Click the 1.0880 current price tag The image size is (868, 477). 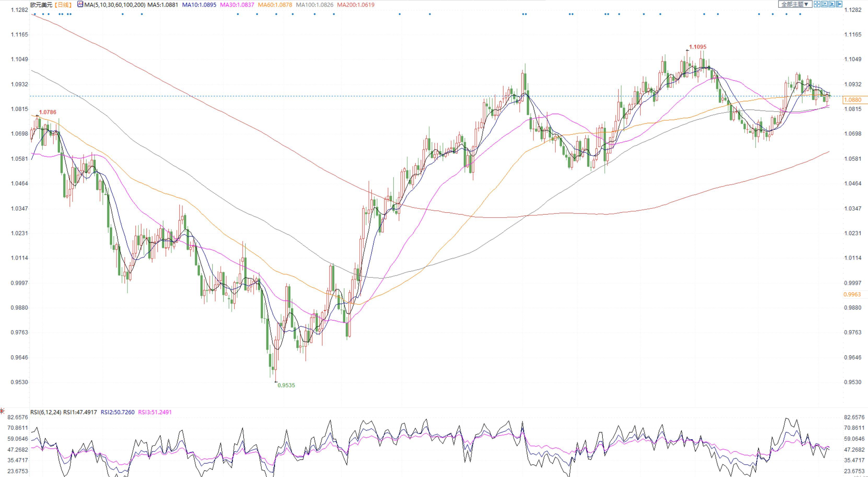(853, 100)
